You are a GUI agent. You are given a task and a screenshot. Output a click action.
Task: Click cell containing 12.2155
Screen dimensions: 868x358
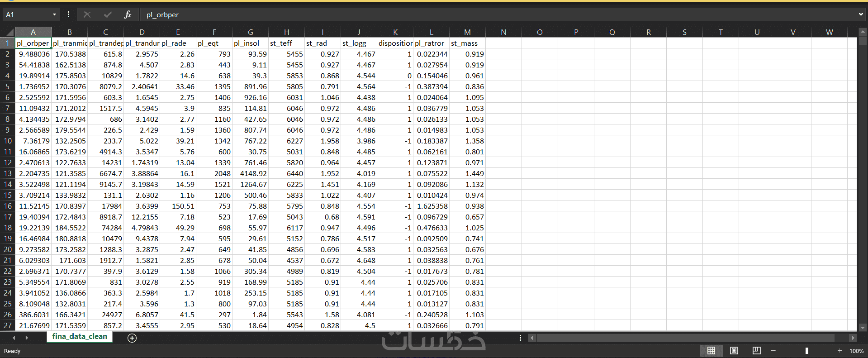[x=142, y=217]
